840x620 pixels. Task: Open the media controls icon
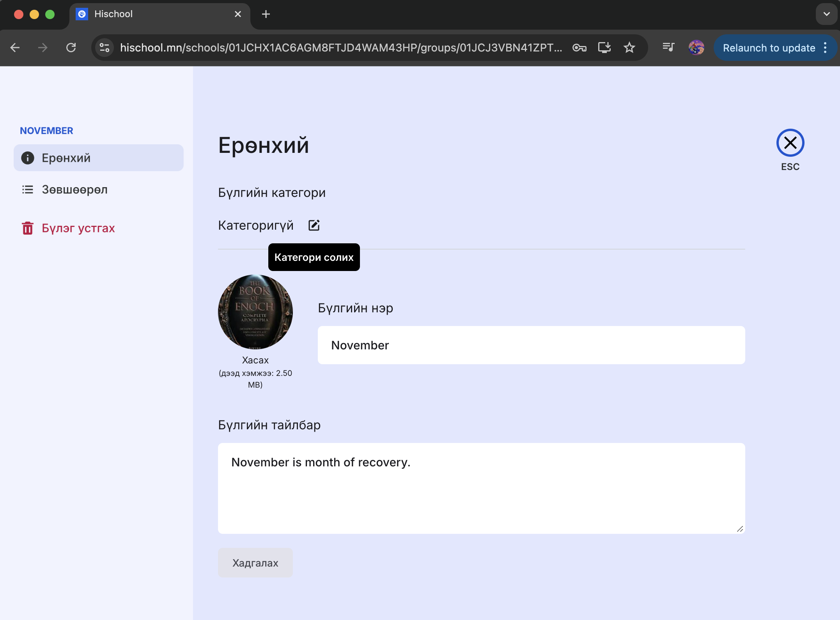[x=668, y=48]
